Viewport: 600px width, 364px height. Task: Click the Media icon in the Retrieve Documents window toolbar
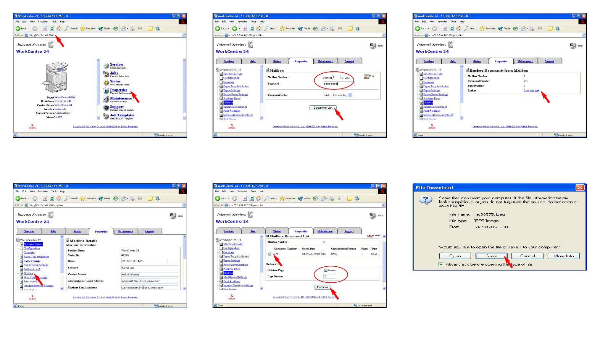[x=500, y=29]
